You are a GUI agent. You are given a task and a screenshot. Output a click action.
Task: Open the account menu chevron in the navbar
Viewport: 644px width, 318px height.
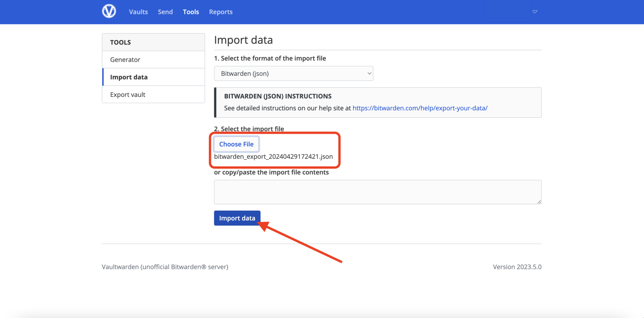[x=535, y=12]
